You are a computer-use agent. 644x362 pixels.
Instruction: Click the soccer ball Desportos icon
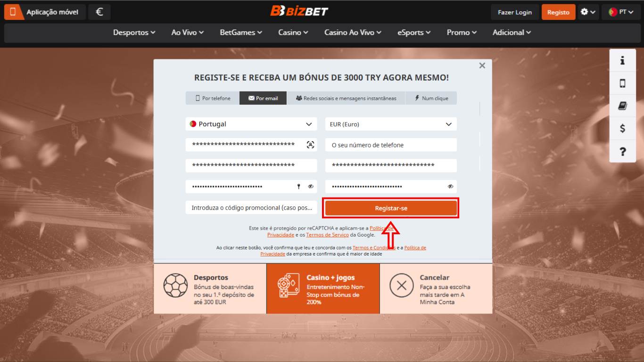(175, 286)
